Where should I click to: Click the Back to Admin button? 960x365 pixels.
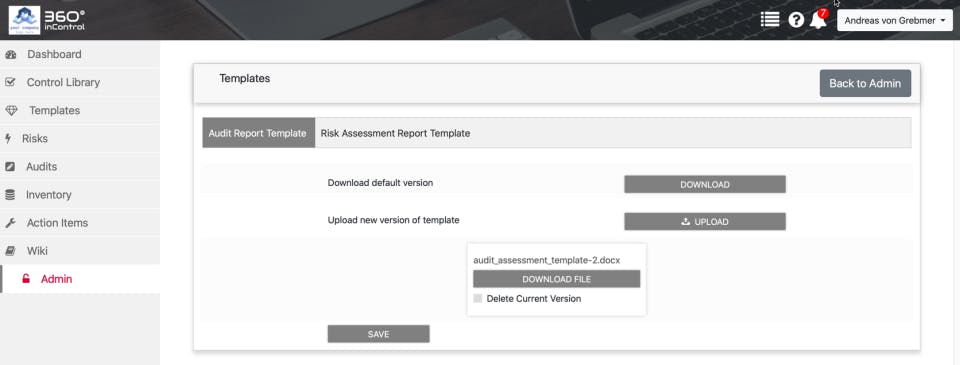[x=865, y=83]
